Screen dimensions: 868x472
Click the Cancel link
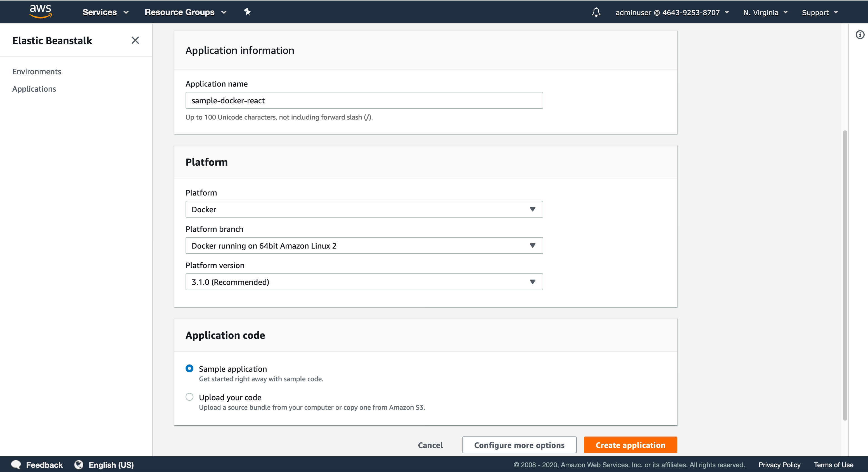point(430,445)
